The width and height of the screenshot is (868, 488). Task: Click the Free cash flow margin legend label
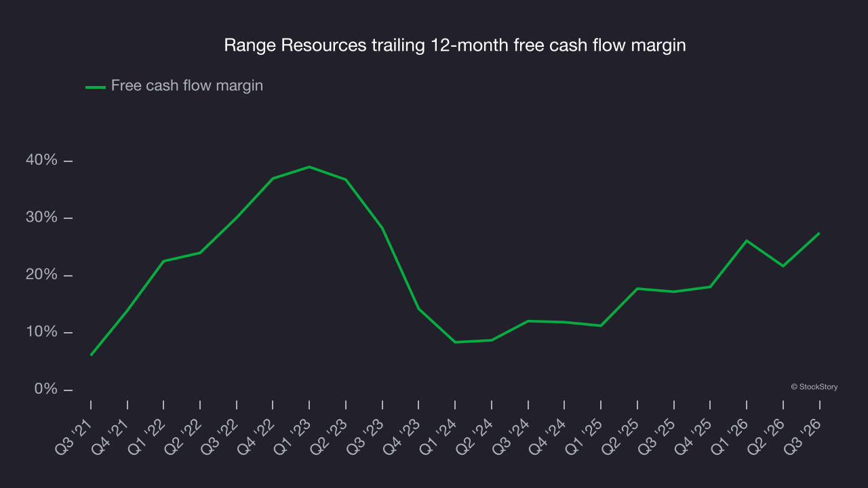pos(187,86)
